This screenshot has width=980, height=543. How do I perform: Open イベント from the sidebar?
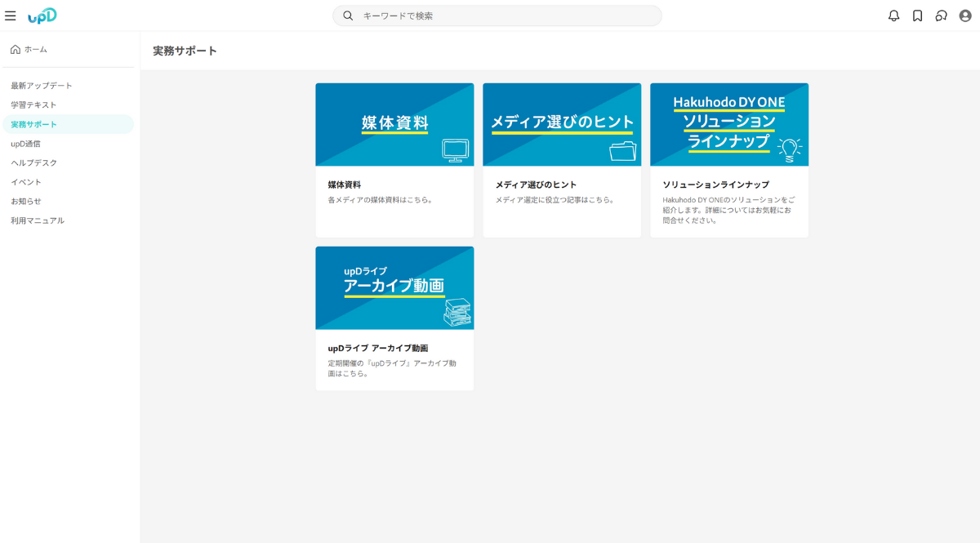point(26,182)
